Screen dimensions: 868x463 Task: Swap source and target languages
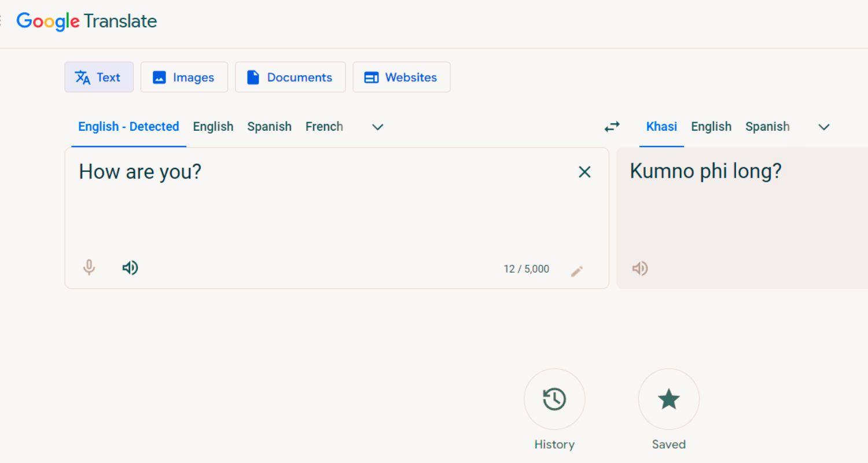click(612, 127)
